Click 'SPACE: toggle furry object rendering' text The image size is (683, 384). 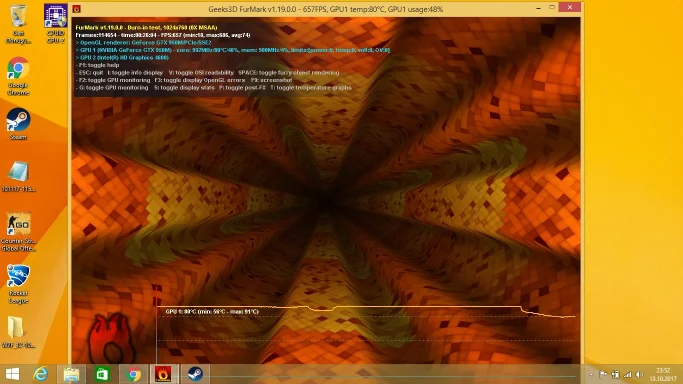pos(288,73)
